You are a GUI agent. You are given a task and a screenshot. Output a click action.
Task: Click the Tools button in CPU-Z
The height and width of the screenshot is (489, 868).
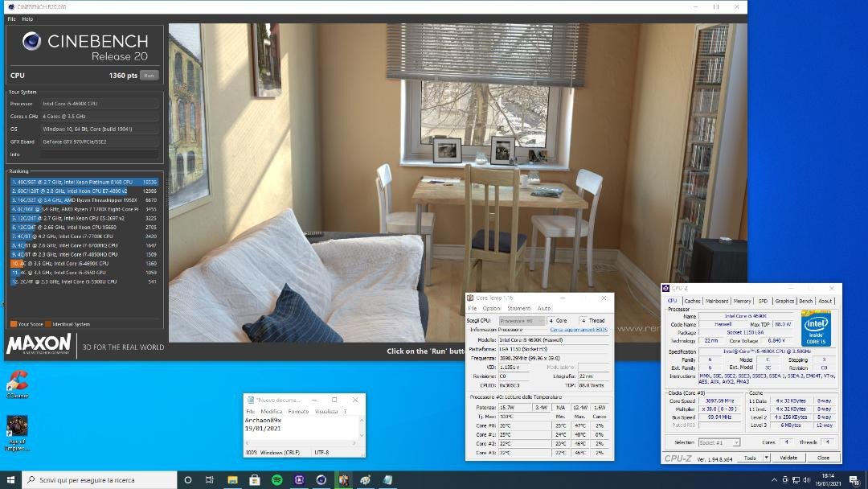(750, 458)
